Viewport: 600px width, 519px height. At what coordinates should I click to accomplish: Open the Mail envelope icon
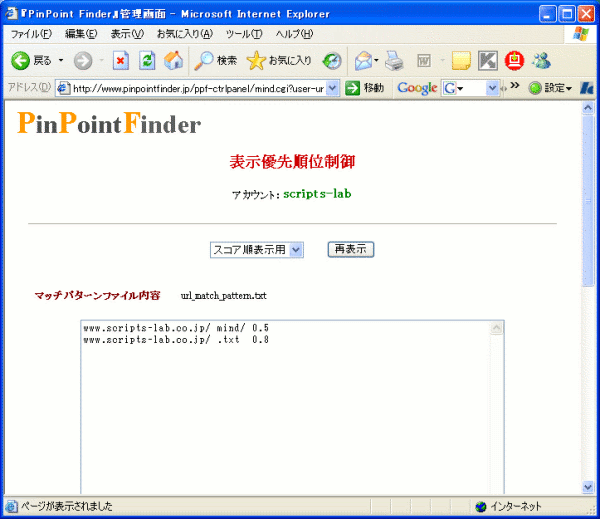point(363,60)
